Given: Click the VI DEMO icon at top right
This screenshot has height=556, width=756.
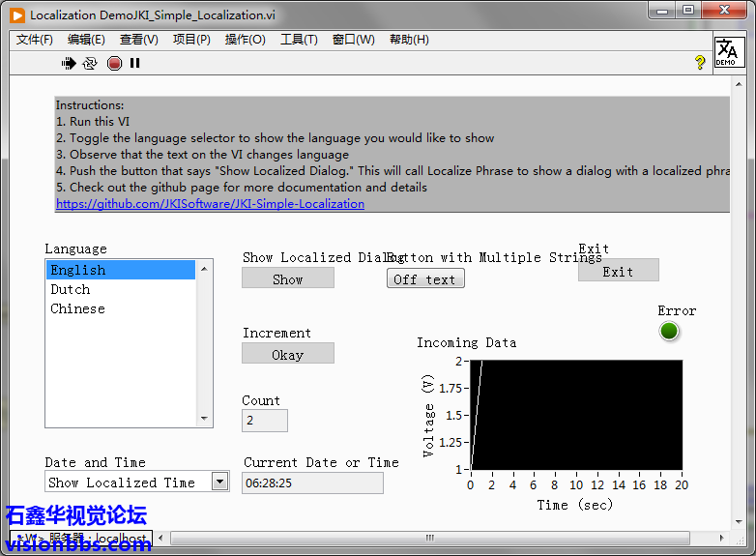Looking at the screenshot, I should pos(728,52).
